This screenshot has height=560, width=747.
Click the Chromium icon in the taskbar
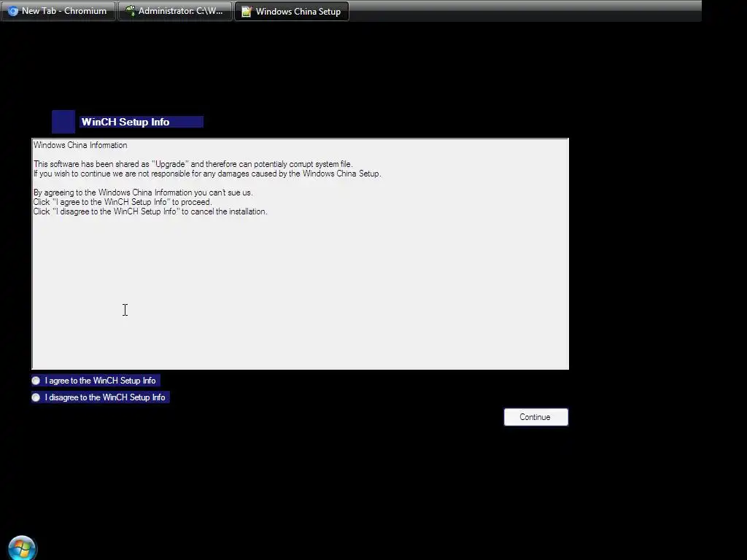pyautogui.click(x=13, y=11)
